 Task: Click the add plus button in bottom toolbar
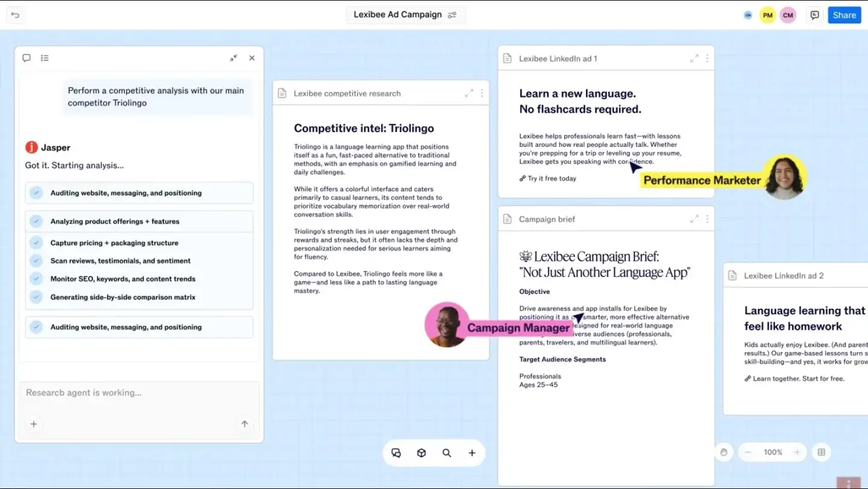point(472,453)
